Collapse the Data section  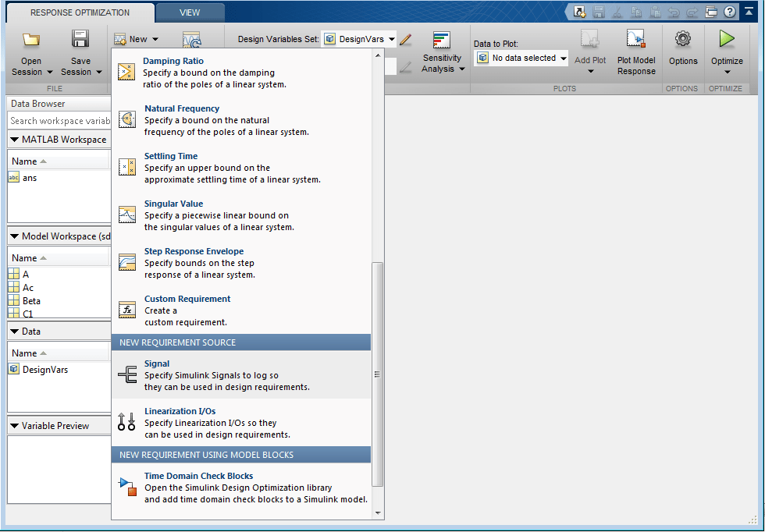[x=14, y=332]
